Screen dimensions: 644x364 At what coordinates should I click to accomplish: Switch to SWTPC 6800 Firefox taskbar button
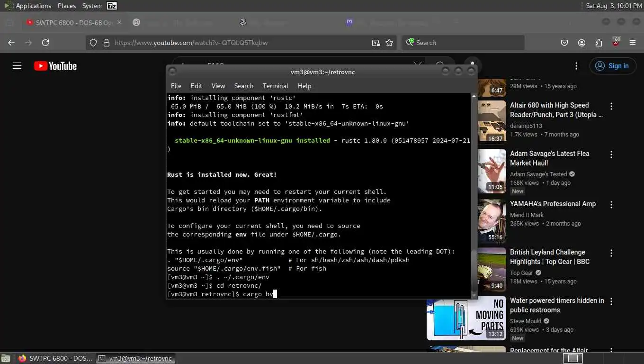point(55,358)
